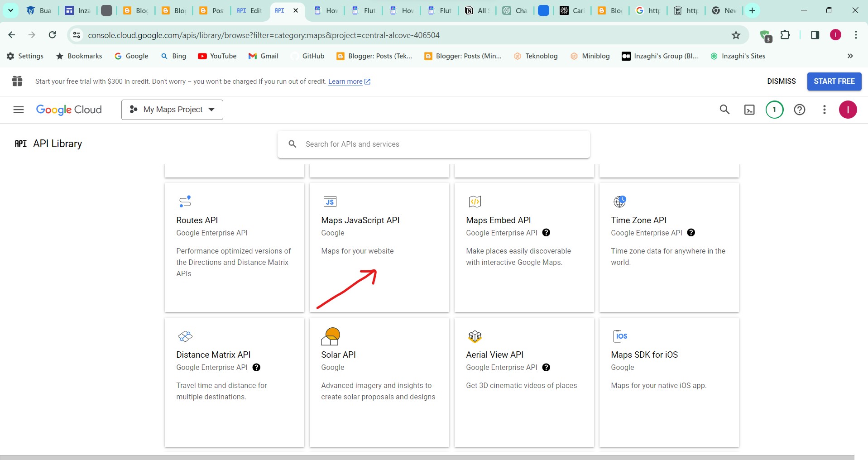Go to Google Cloud home logo

click(x=69, y=110)
